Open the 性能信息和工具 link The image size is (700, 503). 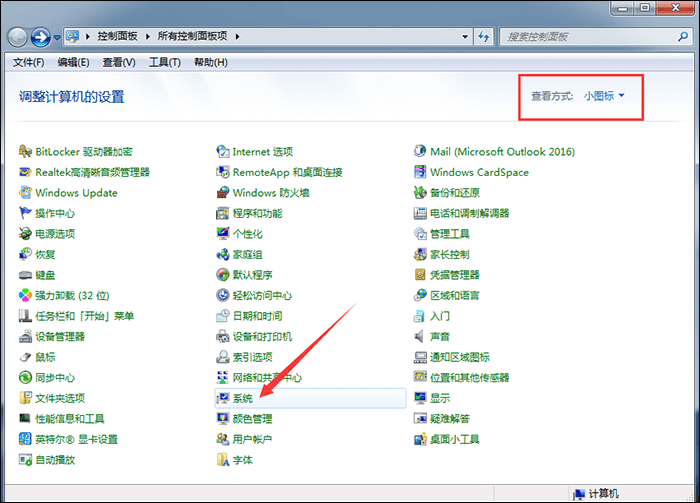(70, 419)
